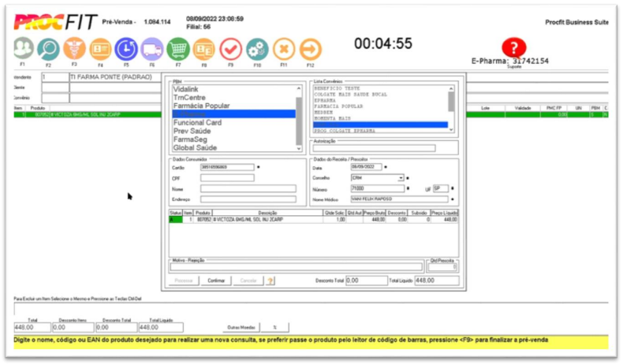Click the dialog Desconto Total field
623x364 pixels.
pyautogui.click(x=367, y=280)
